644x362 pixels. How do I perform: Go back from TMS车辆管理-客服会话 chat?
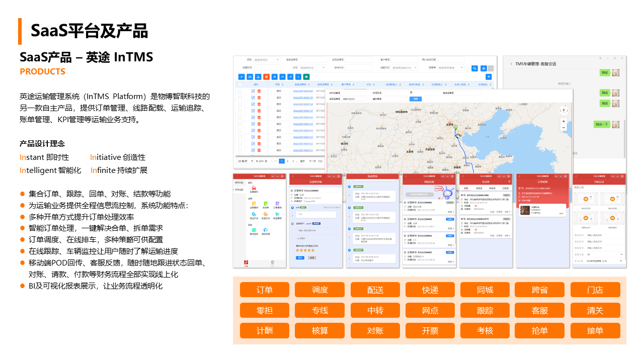tap(512, 64)
